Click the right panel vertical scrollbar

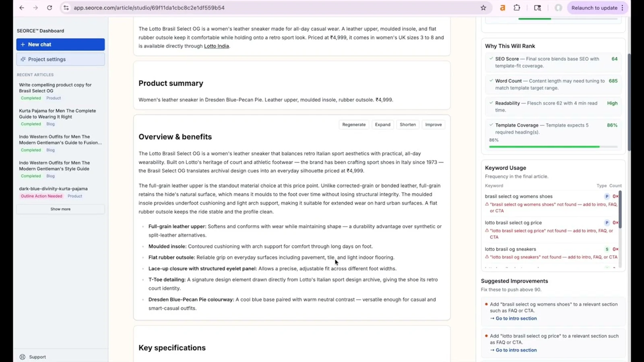629,103
